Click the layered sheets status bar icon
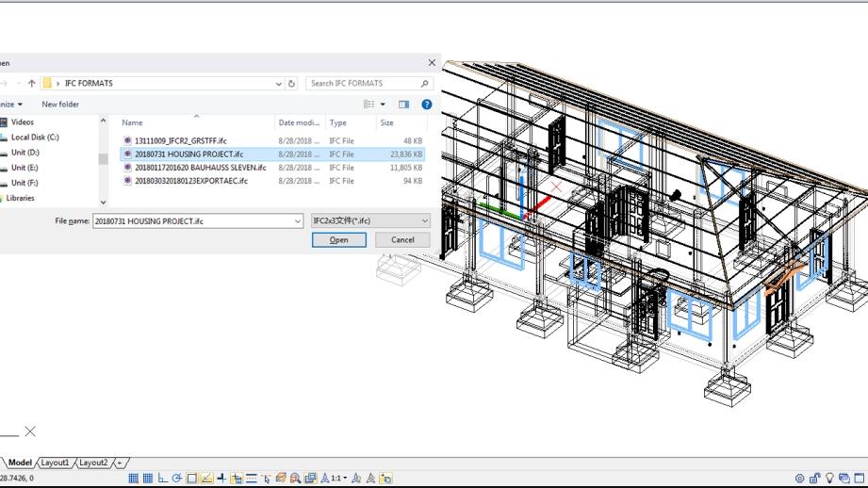The height and width of the screenshot is (488, 868). coord(281,478)
